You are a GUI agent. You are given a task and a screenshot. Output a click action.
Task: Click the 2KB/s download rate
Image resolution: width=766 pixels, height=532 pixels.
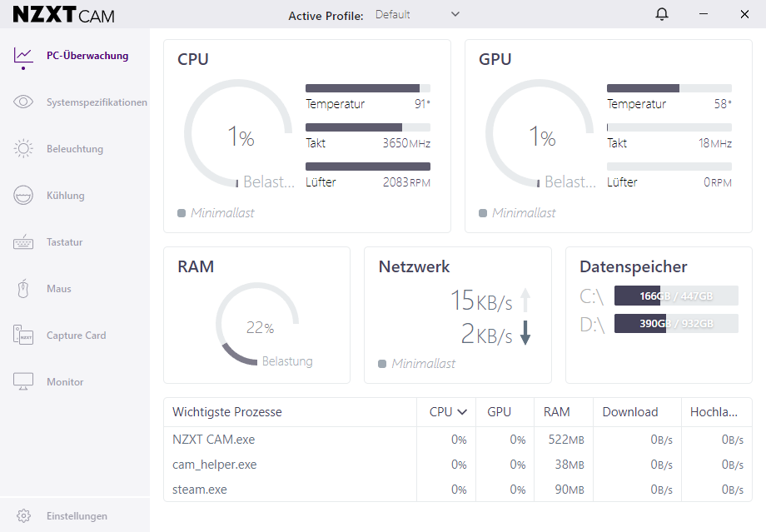(x=486, y=334)
